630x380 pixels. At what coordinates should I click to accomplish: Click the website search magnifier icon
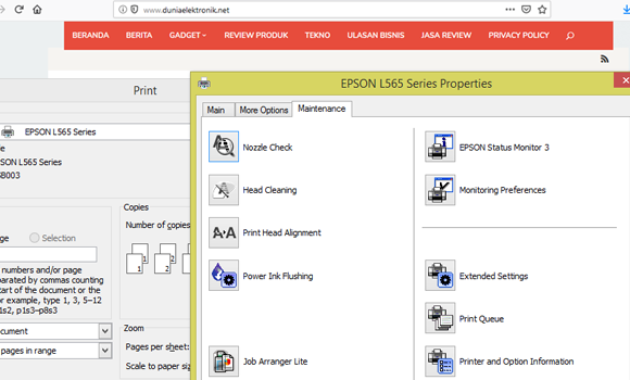pos(570,36)
